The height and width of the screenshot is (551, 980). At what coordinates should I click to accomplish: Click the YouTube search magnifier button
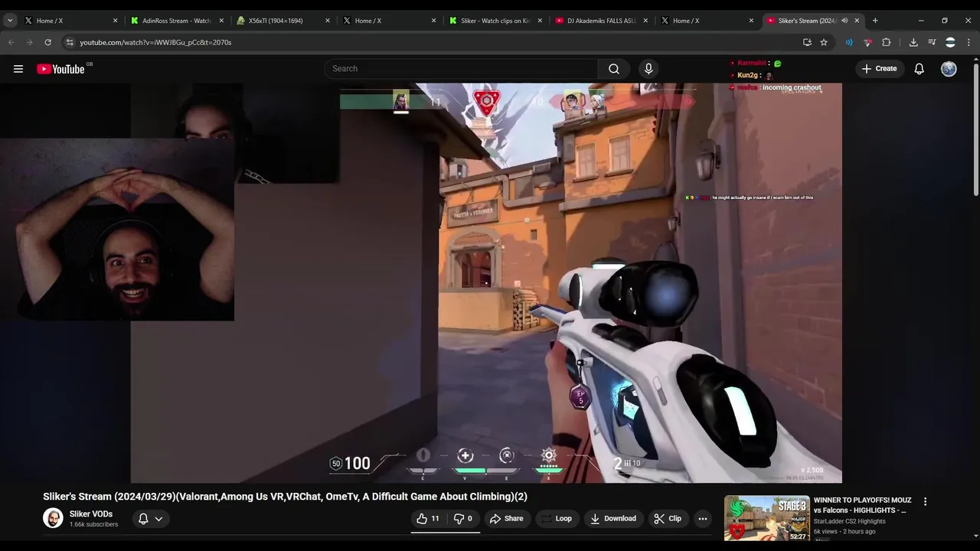point(614,69)
